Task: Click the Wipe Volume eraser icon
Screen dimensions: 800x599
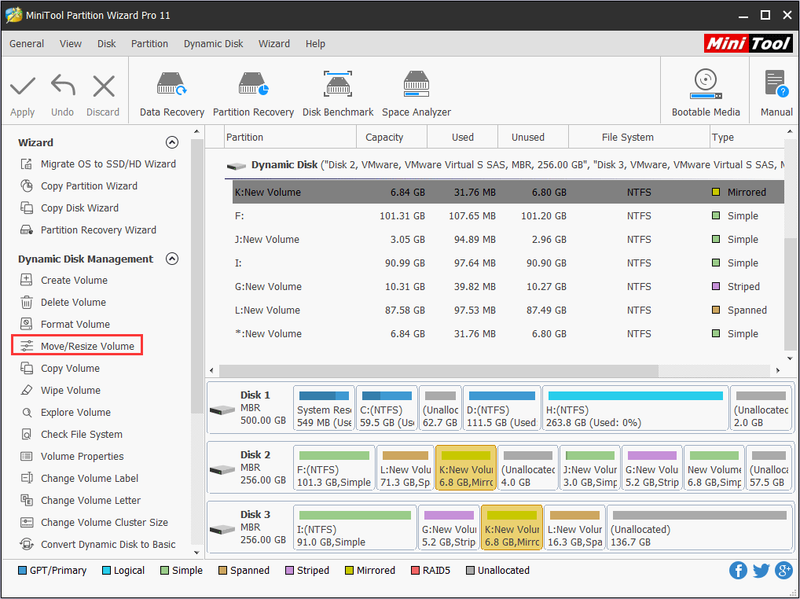Action: 27,390
